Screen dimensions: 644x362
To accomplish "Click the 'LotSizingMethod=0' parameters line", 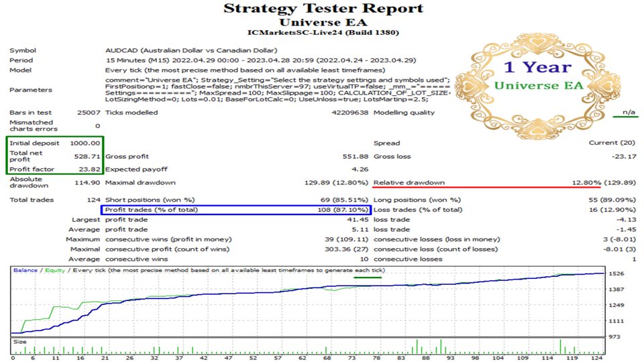I will pos(266,99).
